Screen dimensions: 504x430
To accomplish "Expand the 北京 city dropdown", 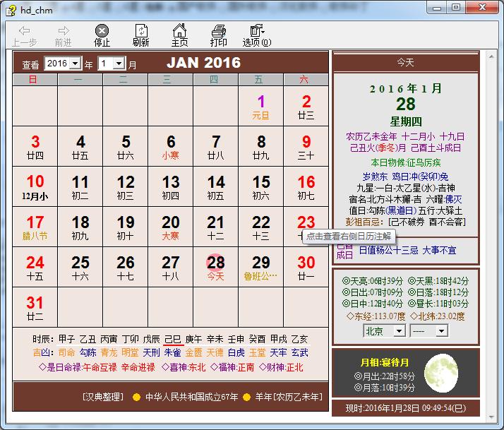I will coord(385,331).
